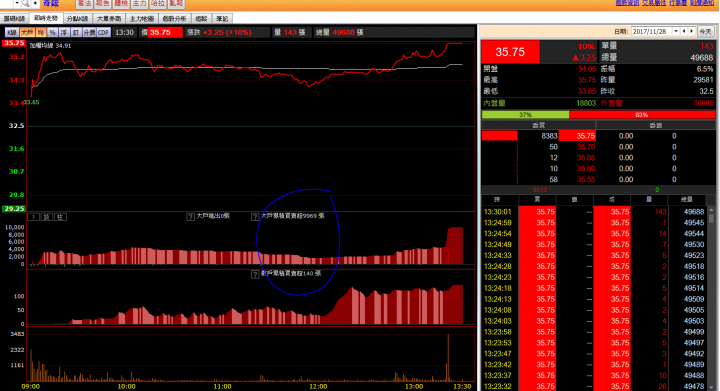This screenshot has height=391, width=720.
Task: Select the 13:23:32 tick row
Action: 594,386
